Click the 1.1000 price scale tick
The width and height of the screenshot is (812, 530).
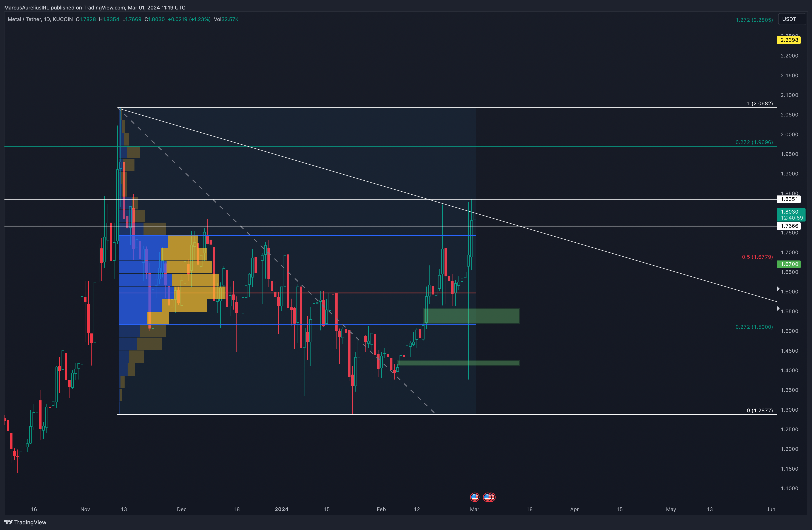pyautogui.click(x=789, y=488)
